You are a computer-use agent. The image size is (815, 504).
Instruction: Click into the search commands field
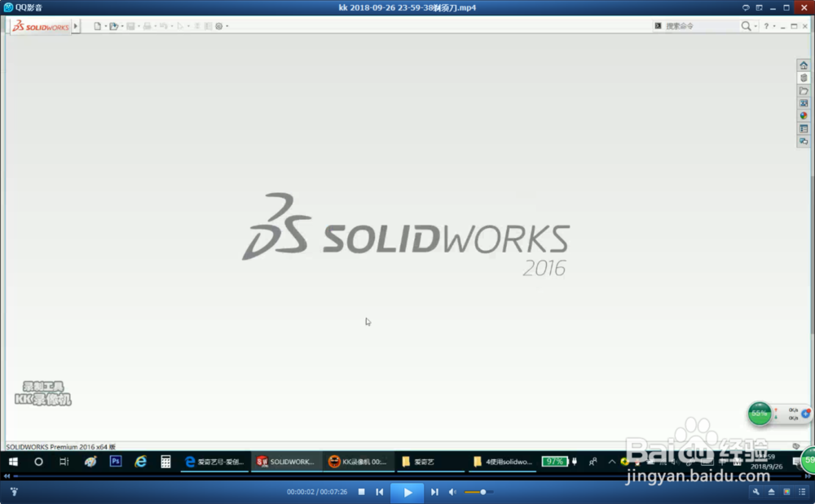click(701, 26)
